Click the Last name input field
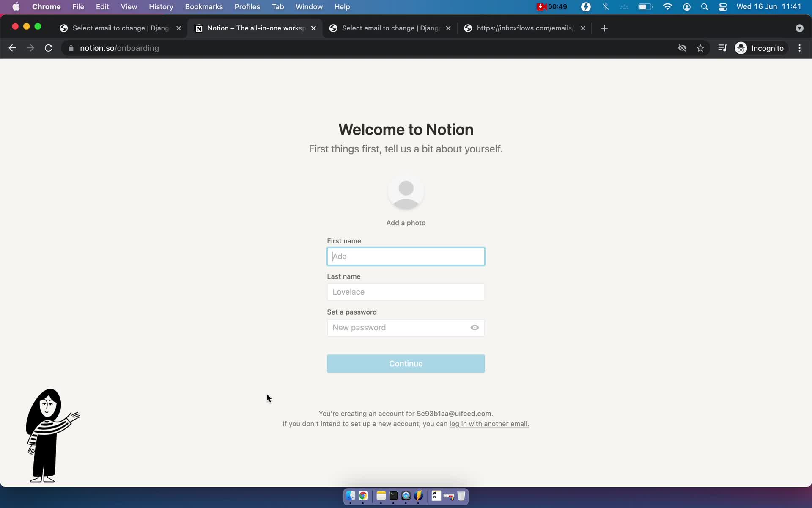This screenshot has width=812, height=508. (406, 292)
